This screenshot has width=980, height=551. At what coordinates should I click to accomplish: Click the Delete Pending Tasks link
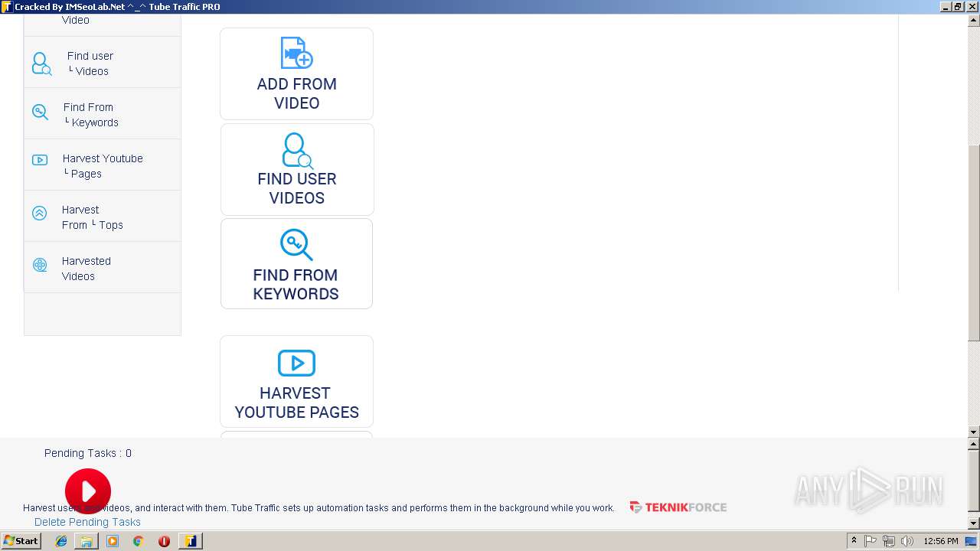[x=87, y=522]
